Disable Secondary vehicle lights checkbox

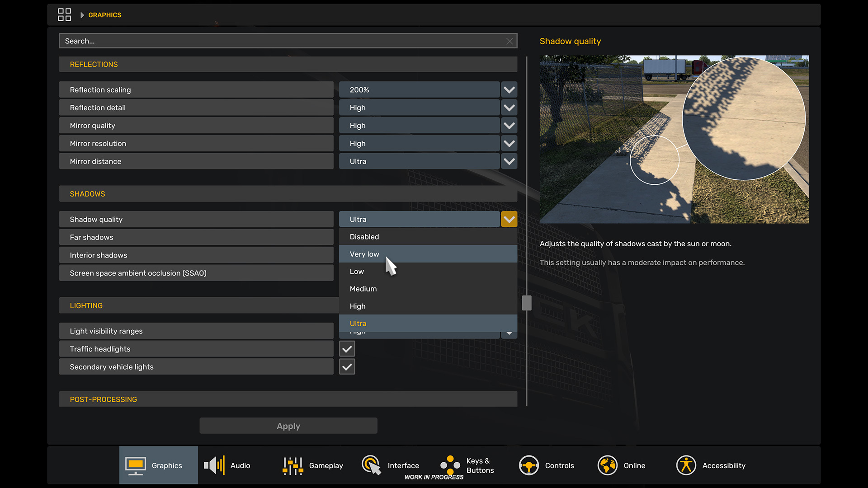pos(347,367)
